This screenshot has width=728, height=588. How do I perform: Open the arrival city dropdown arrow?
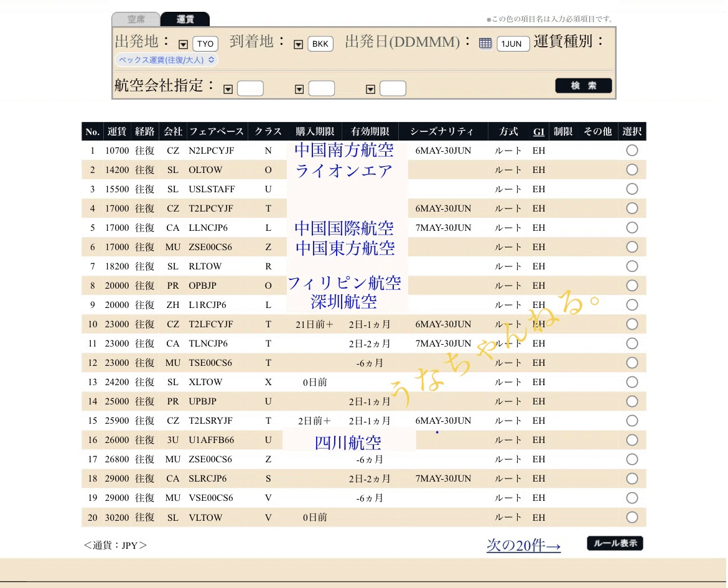[x=299, y=45]
